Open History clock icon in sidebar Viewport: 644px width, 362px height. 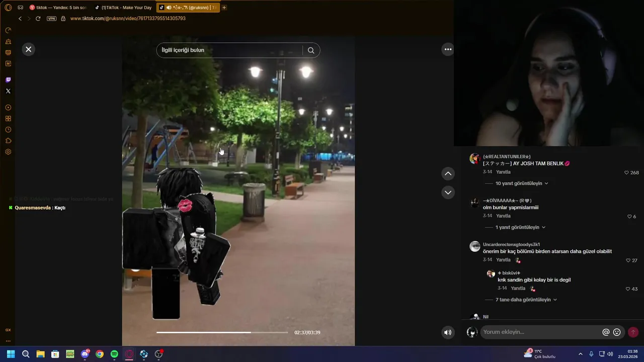8,130
